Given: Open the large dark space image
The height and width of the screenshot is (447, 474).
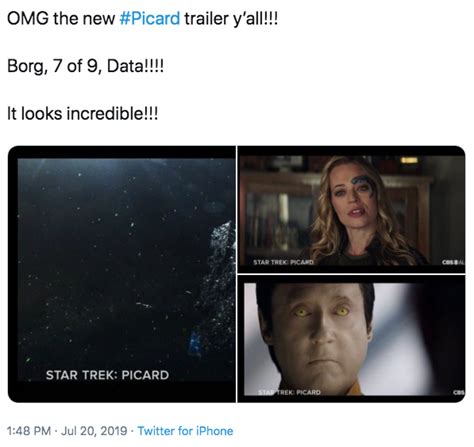Looking at the screenshot, I should point(122,274).
